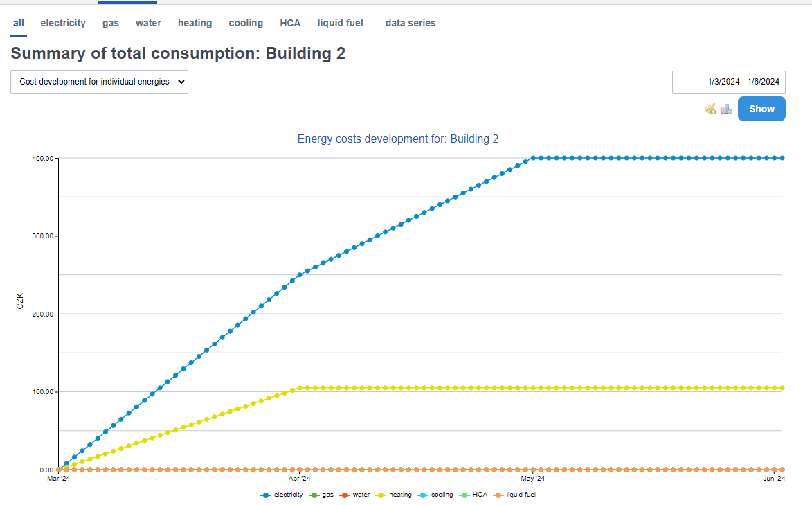The height and width of the screenshot is (505, 812).
Task: Open the cost development chart type dropdown
Action: pos(99,82)
